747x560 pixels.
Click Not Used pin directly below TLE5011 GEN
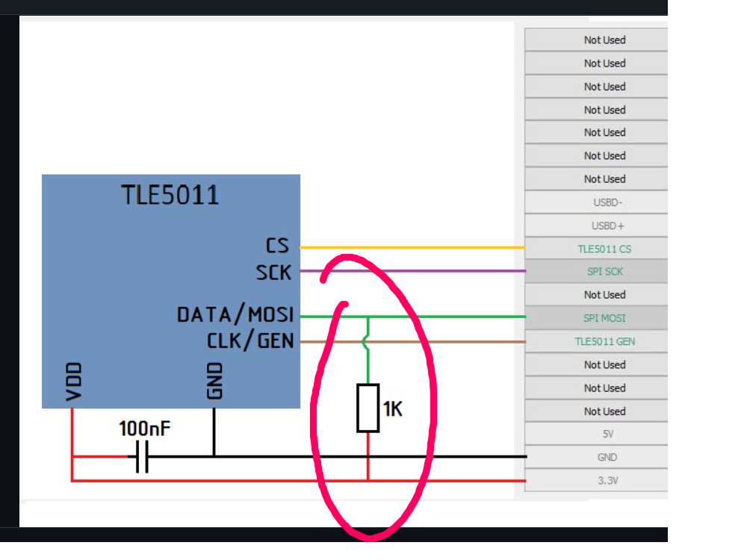[x=596, y=365]
